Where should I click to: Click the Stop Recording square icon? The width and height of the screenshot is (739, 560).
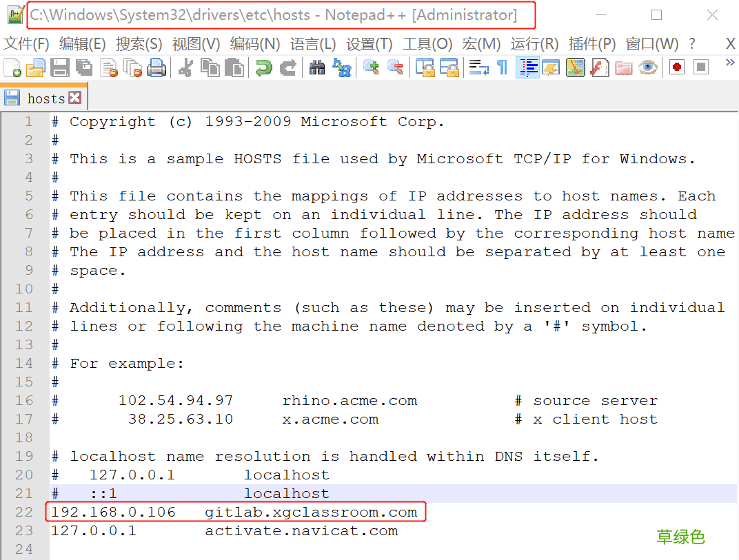click(701, 68)
